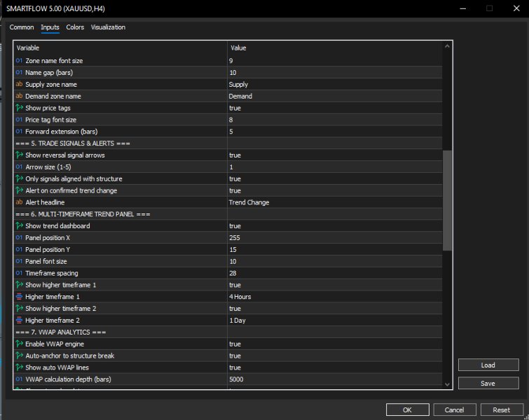Go to the Visualization tab
This screenshot has width=529, height=420.
[108, 27]
